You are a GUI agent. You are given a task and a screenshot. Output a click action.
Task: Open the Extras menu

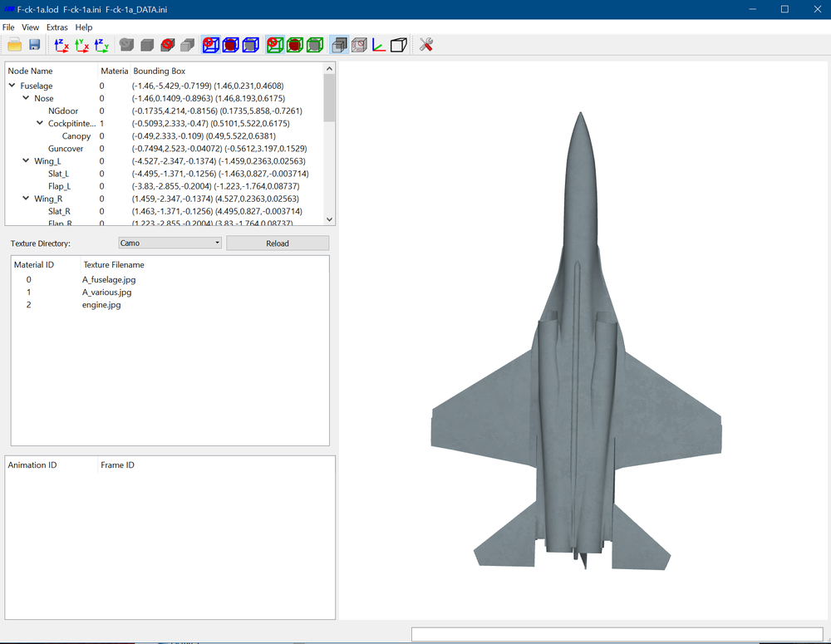pos(57,27)
